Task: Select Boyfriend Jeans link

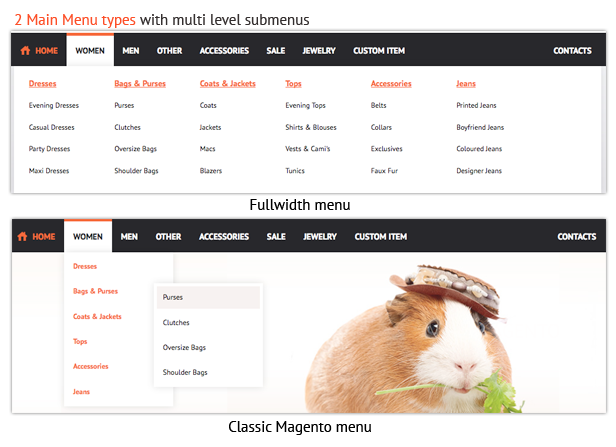Action: (x=480, y=127)
